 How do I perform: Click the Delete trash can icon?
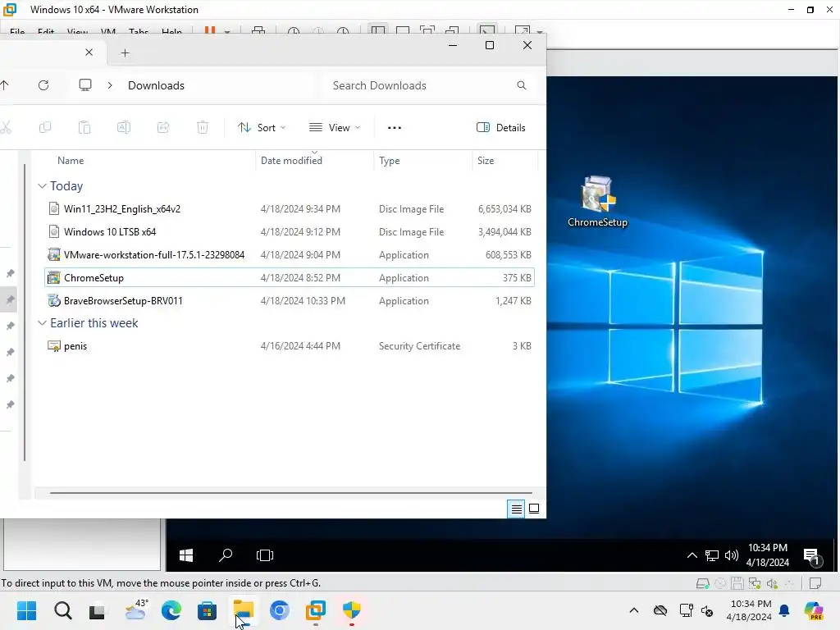tap(203, 127)
